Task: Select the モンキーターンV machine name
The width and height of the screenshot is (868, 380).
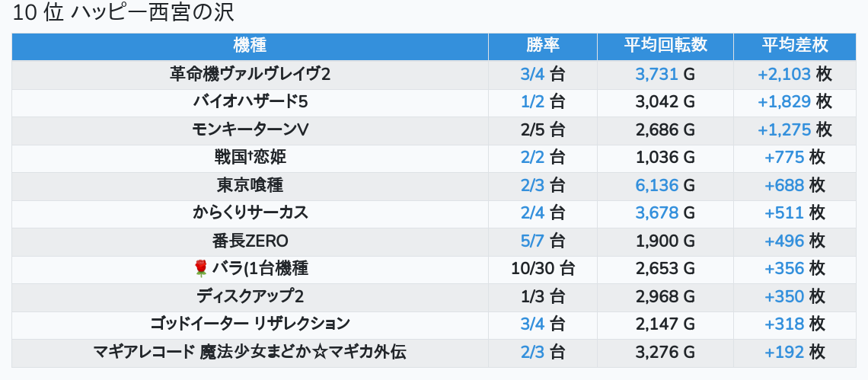Action: (250, 129)
